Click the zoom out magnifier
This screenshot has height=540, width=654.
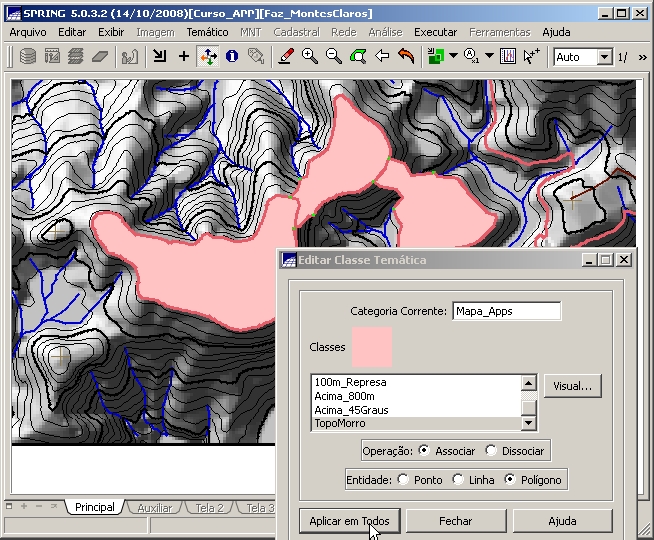(x=334, y=57)
